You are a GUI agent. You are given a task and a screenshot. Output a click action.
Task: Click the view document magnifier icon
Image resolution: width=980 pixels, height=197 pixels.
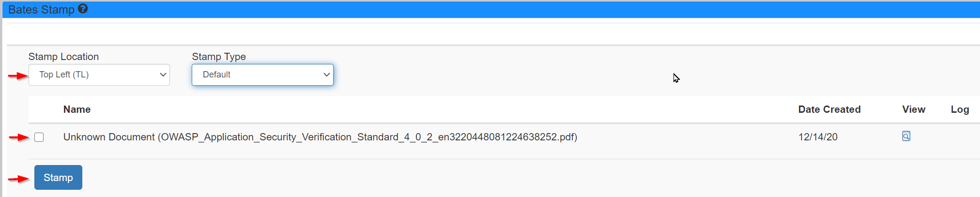pyautogui.click(x=906, y=136)
